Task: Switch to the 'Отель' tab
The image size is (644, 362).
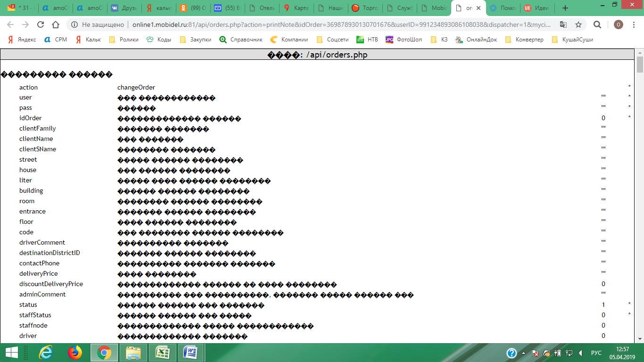Action: click(262, 8)
